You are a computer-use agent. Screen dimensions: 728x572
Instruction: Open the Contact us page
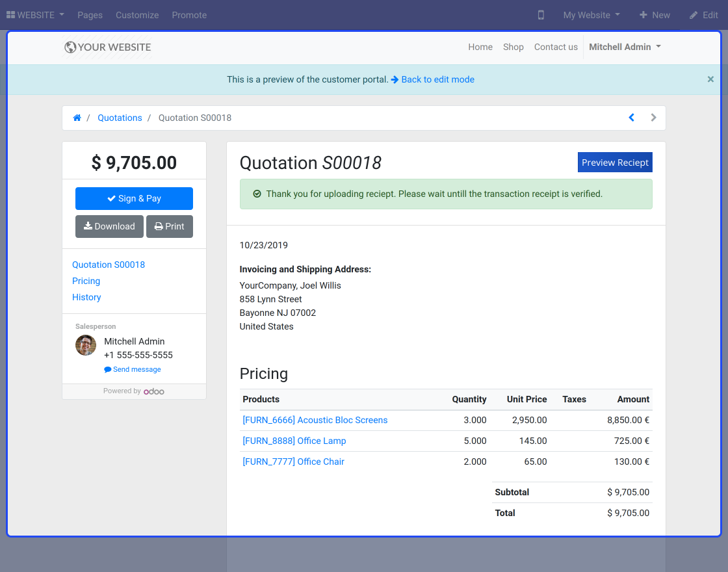coord(556,47)
